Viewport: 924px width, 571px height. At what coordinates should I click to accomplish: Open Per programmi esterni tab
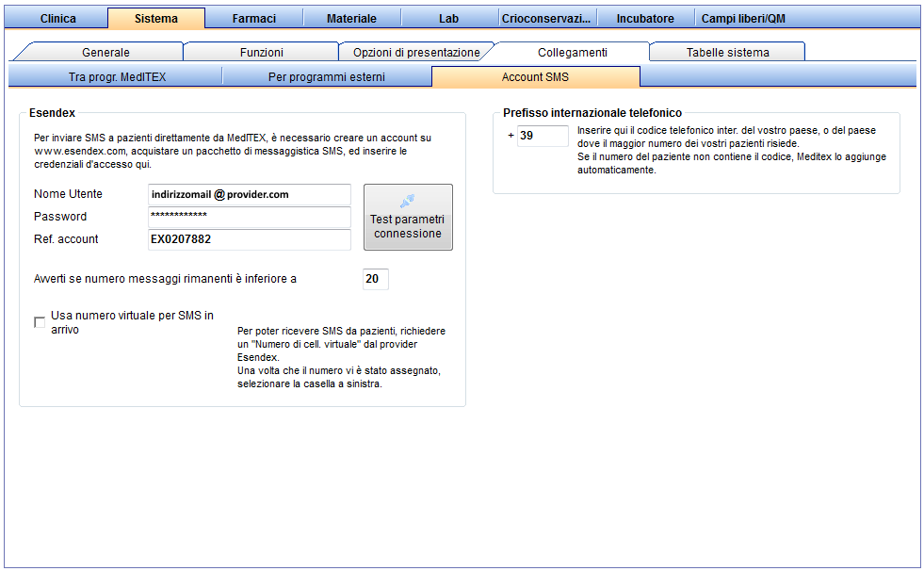coord(327,76)
